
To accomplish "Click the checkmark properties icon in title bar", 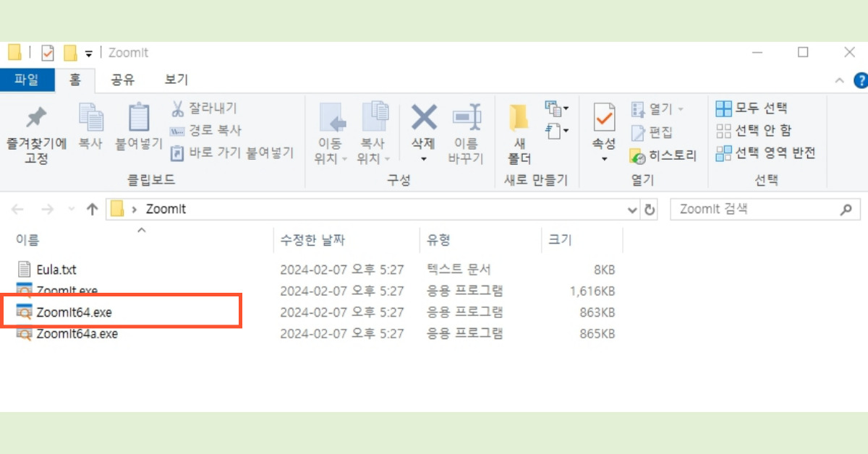I will click(x=48, y=53).
